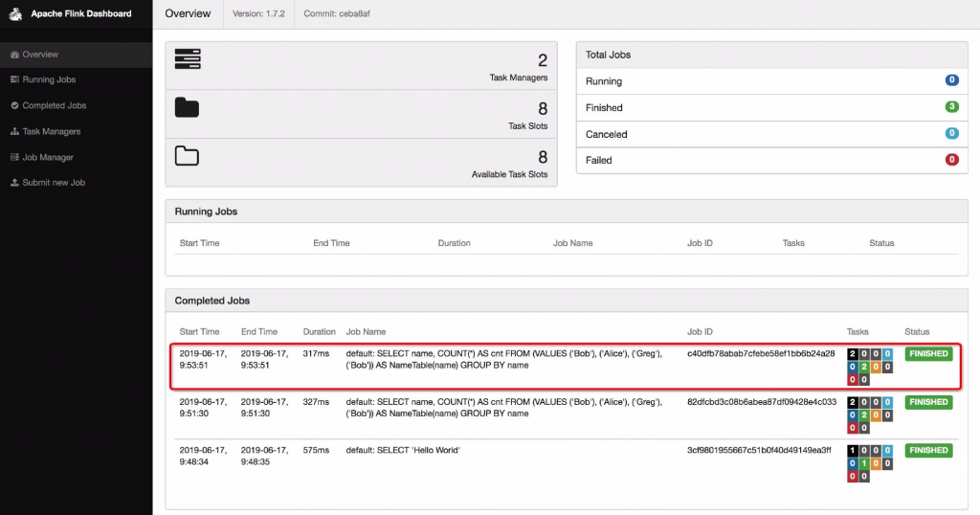Open Task Managers in the sidebar
This screenshot has width=980, height=515.
(51, 131)
